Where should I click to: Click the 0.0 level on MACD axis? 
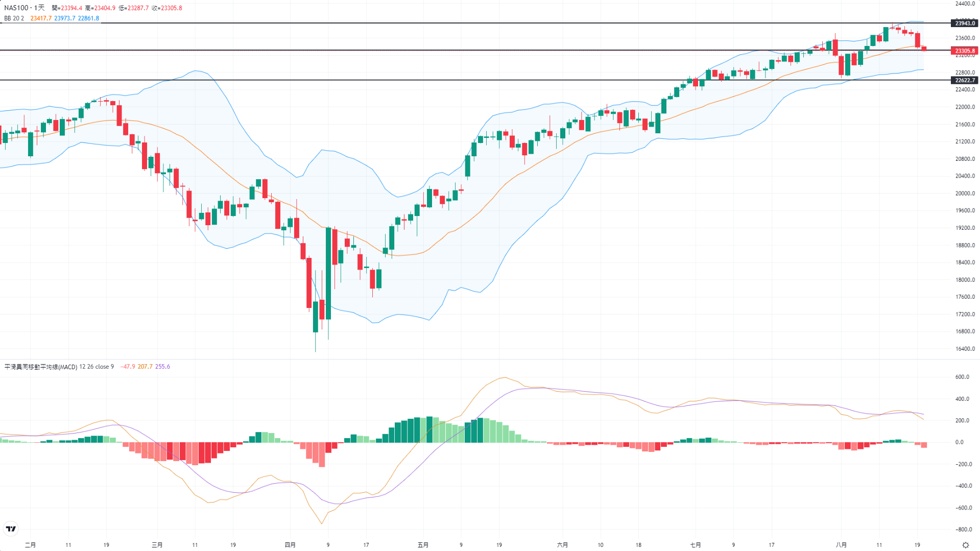[x=959, y=442]
